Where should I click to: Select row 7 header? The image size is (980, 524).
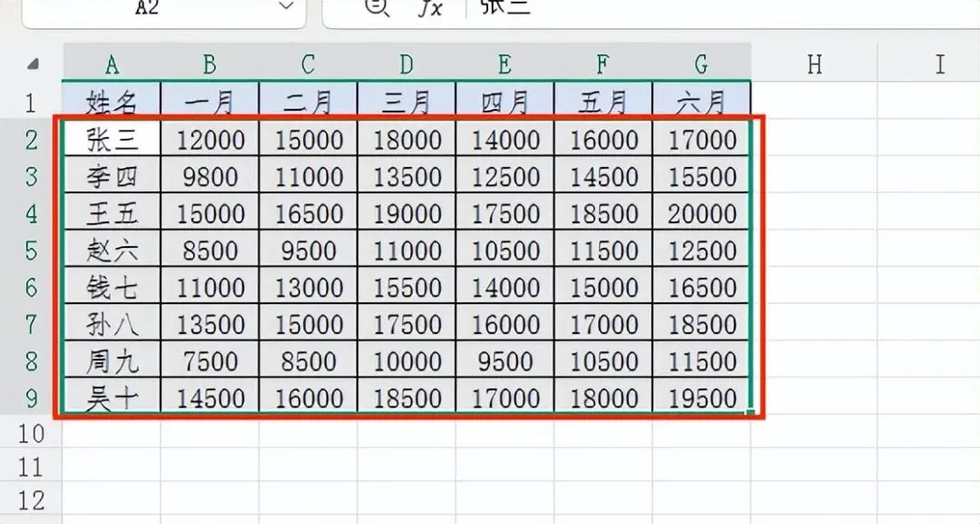tap(31, 324)
